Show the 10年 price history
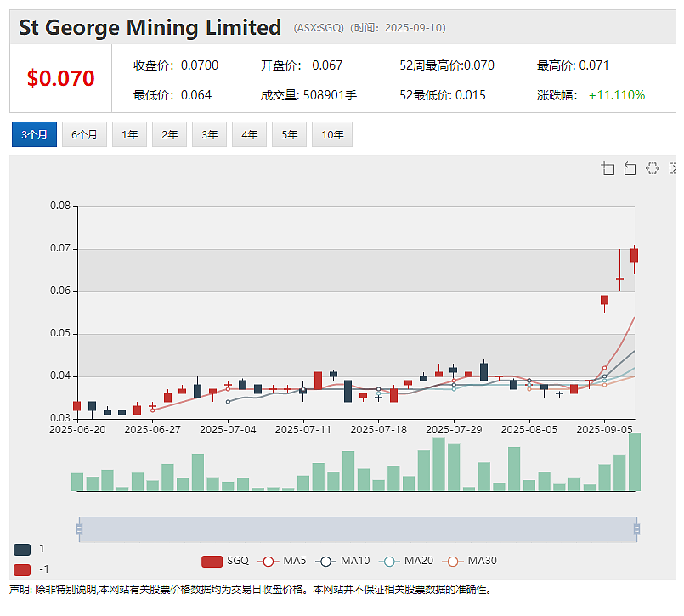Screen dimensions: 684x616 coord(332,134)
